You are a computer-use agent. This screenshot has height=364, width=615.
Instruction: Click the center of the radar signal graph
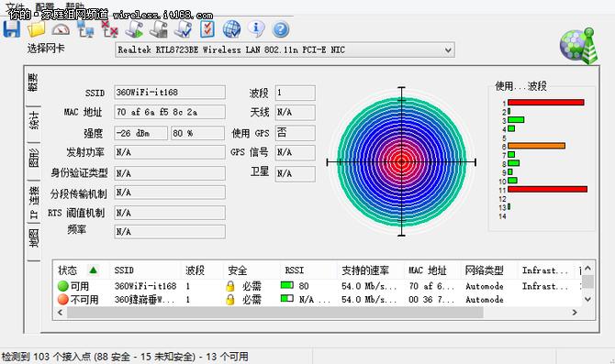point(401,161)
